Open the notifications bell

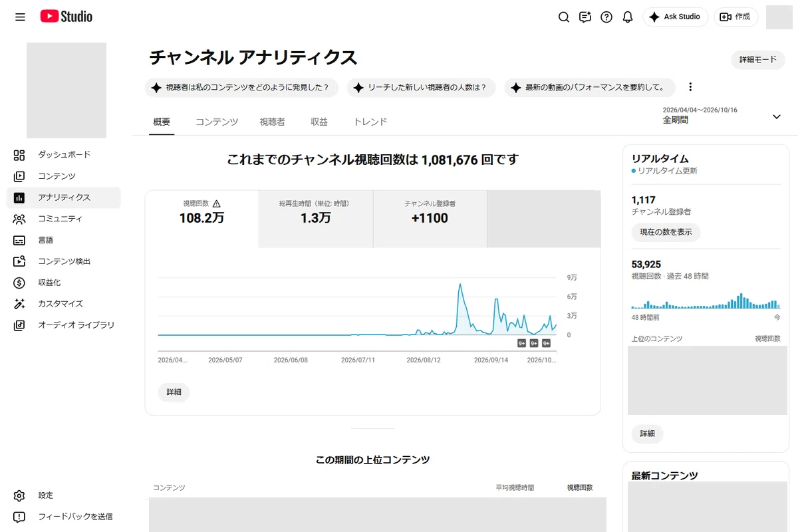point(628,17)
